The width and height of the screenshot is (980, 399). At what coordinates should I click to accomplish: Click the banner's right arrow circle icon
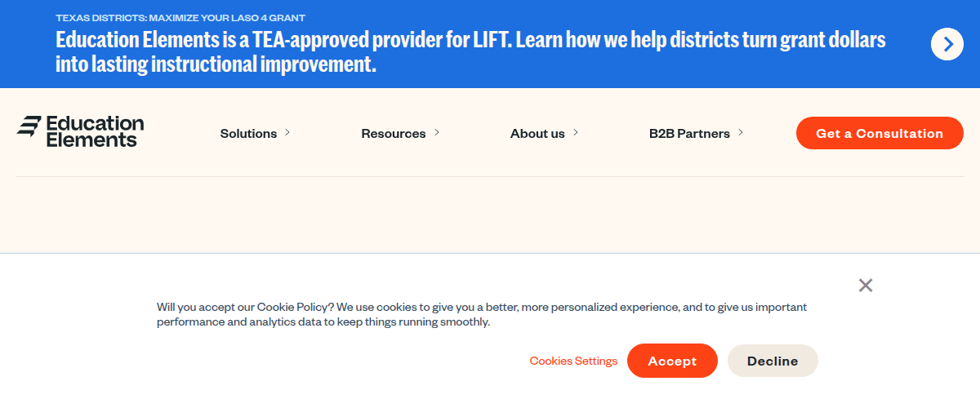pos(947,44)
